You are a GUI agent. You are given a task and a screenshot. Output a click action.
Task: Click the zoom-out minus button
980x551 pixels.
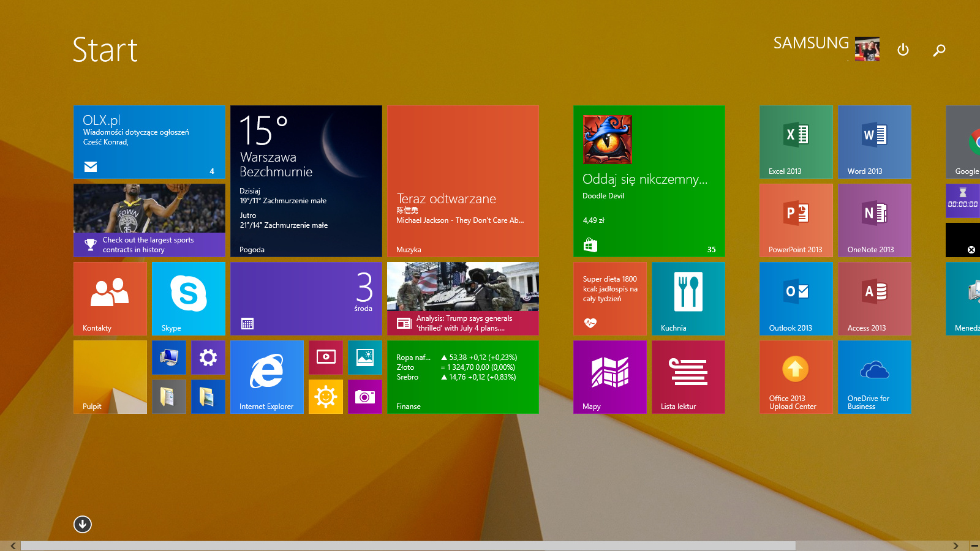[974, 545]
